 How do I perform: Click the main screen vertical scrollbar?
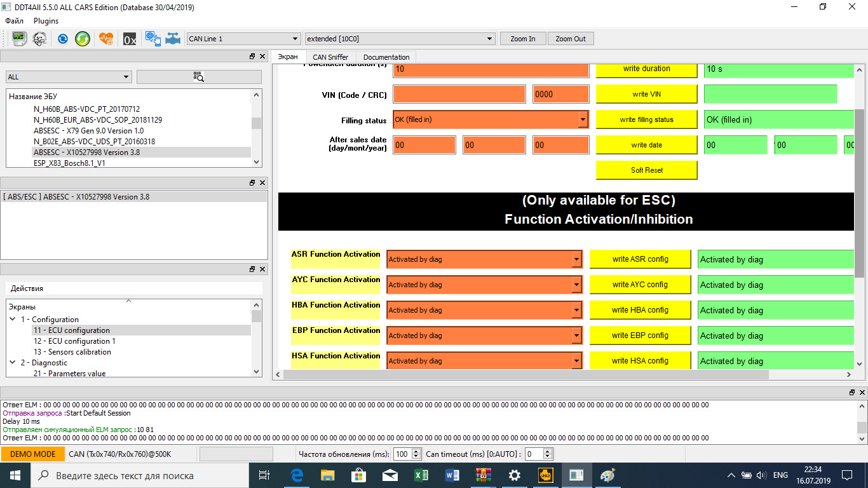[x=859, y=194]
